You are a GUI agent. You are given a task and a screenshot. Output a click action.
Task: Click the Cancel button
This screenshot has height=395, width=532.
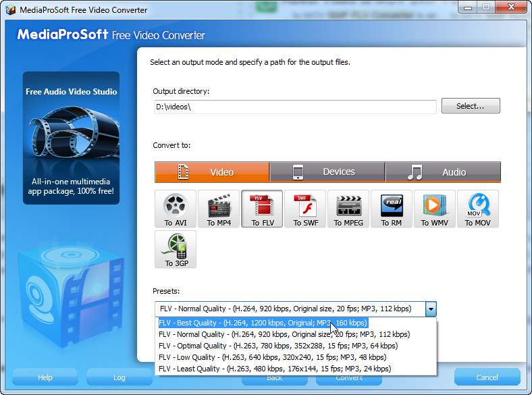487,377
